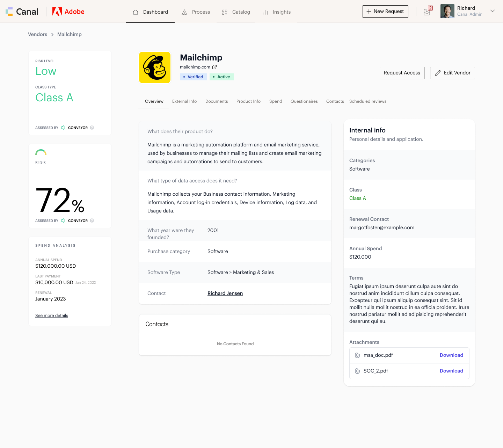The height and width of the screenshot is (448, 503).
Task: Open the Contacts tab
Action: (x=335, y=101)
